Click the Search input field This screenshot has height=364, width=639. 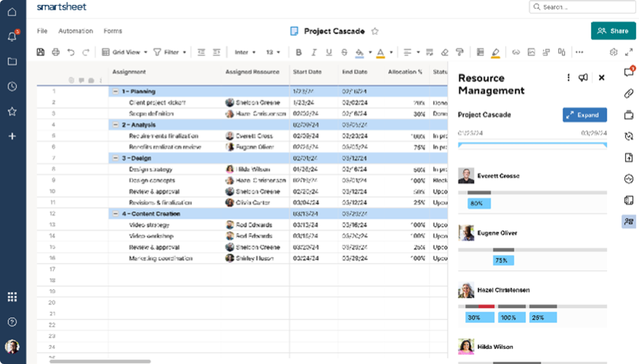point(582,7)
